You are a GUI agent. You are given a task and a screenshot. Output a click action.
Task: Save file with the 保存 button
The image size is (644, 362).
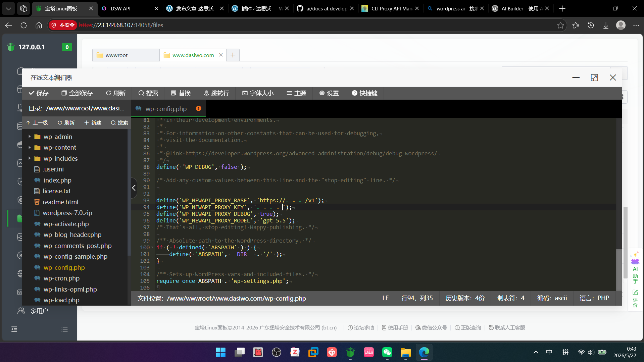[x=39, y=93]
